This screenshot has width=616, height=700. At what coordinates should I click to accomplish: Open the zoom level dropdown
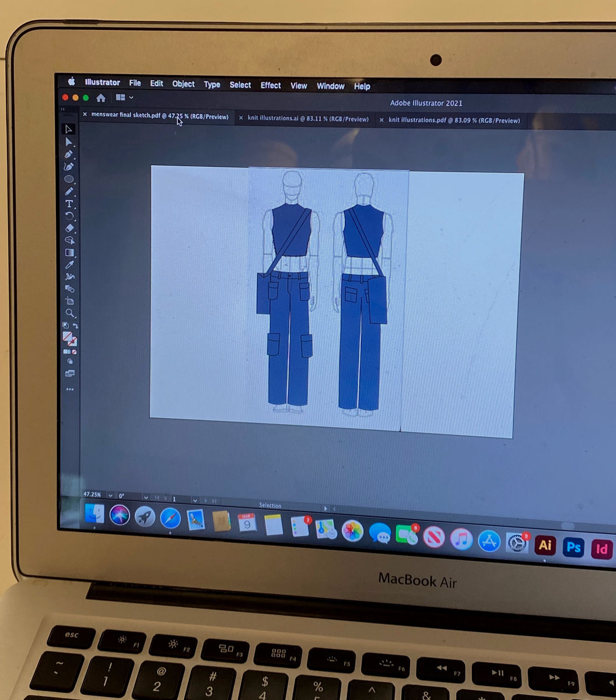coord(110,496)
